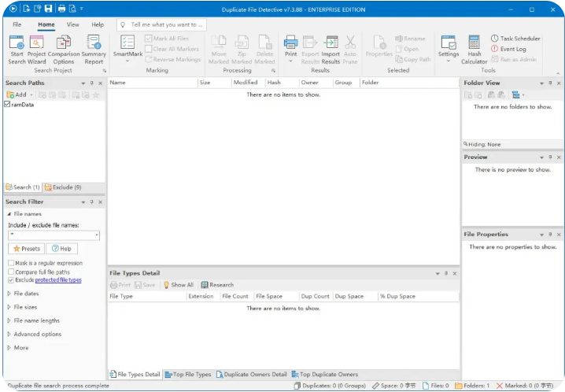Enable Mask is a regular expression
The width and height of the screenshot is (565, 392).
point(11,263)
